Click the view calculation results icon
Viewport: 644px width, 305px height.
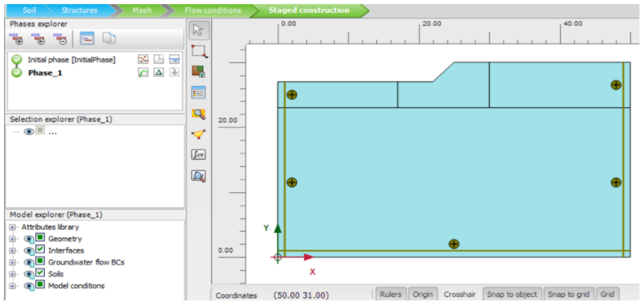coord(199,176)
